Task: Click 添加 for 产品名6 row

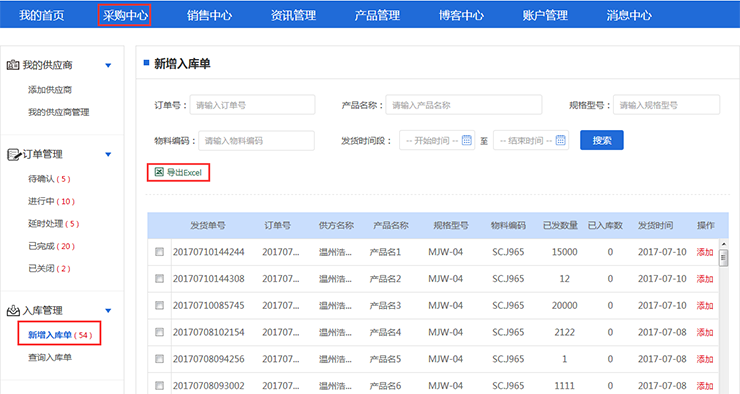Action: click(x=705, y=386)
